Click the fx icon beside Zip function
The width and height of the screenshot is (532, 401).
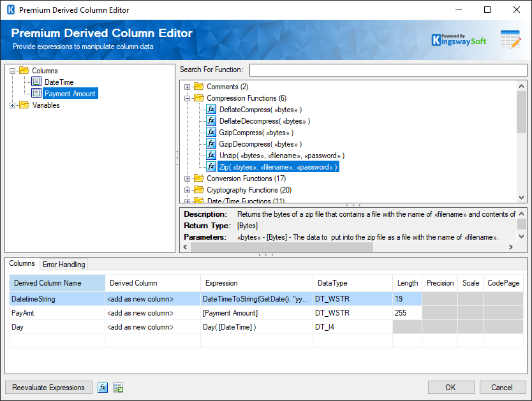pos(211,167)
